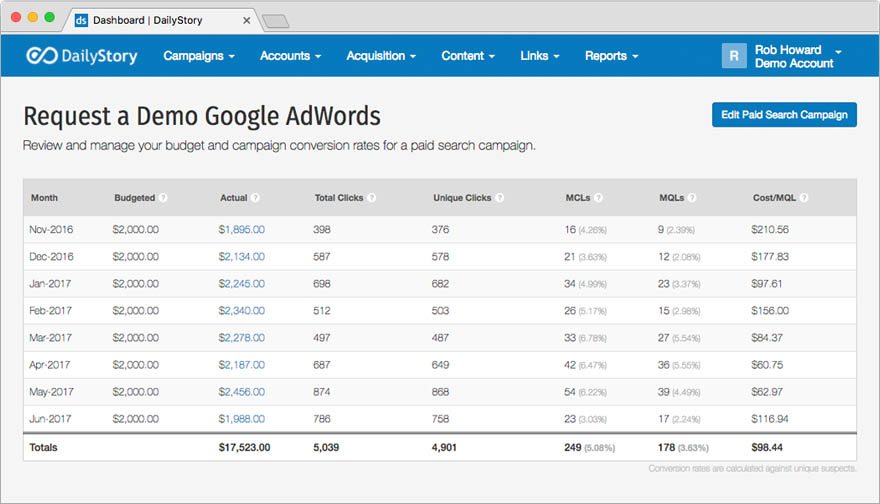The height and width of the screenshot is (504, 880).
Task: Click the R user avatar
Action: coord(734,56)
